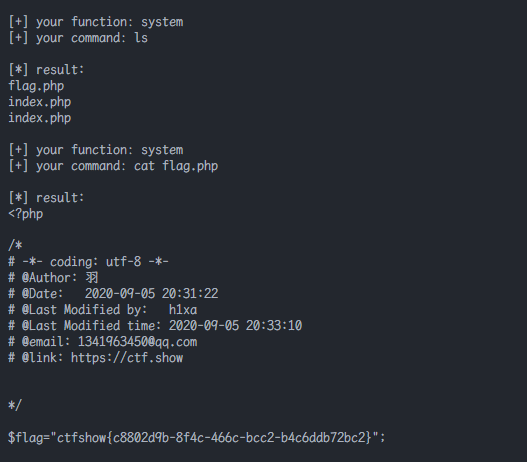Screen dimensions: 527x462
Task: Click the <?php opening tag
Action: pyautogui.click(x=26, y=214)
